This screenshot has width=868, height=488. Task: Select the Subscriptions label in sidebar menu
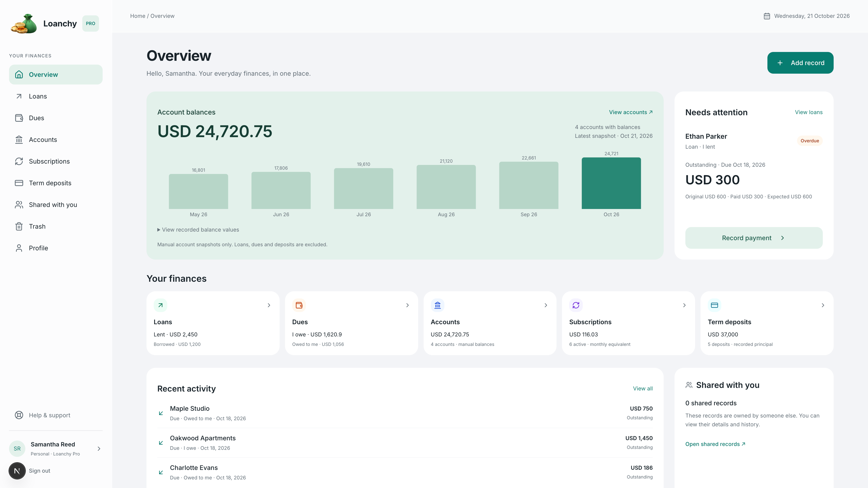point(49,161)
